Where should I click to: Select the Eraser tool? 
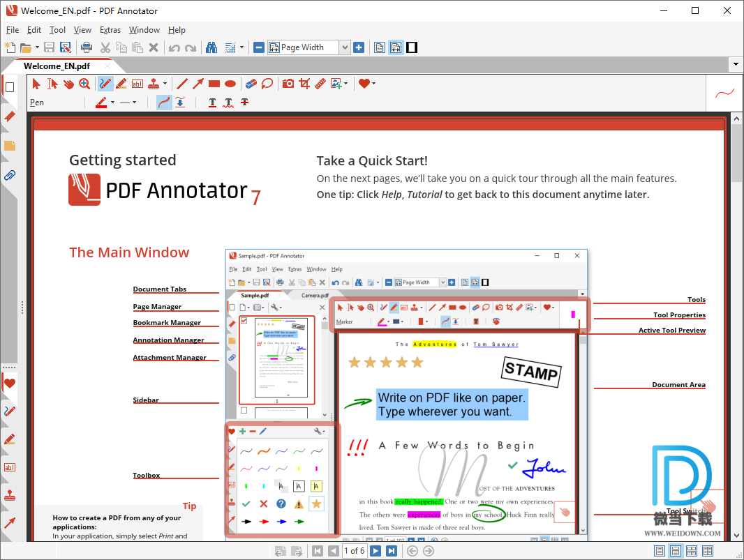tap(251, 84)
